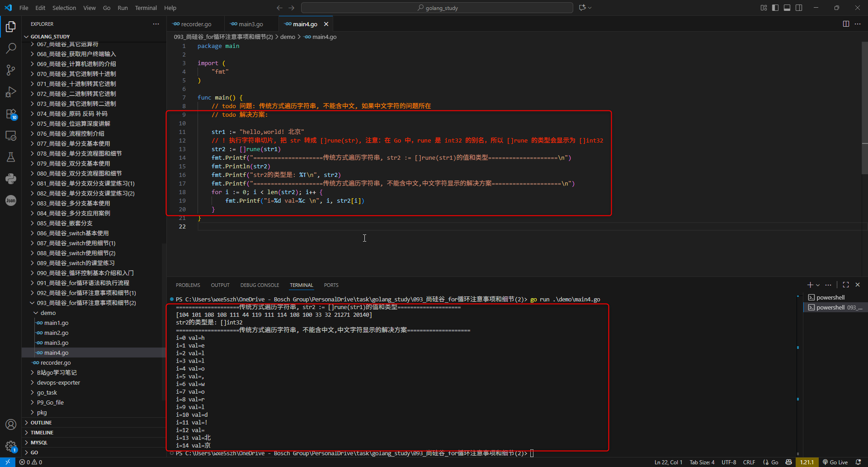Open the File menu
Screen dimensions: 868x467
coord(24,8)
